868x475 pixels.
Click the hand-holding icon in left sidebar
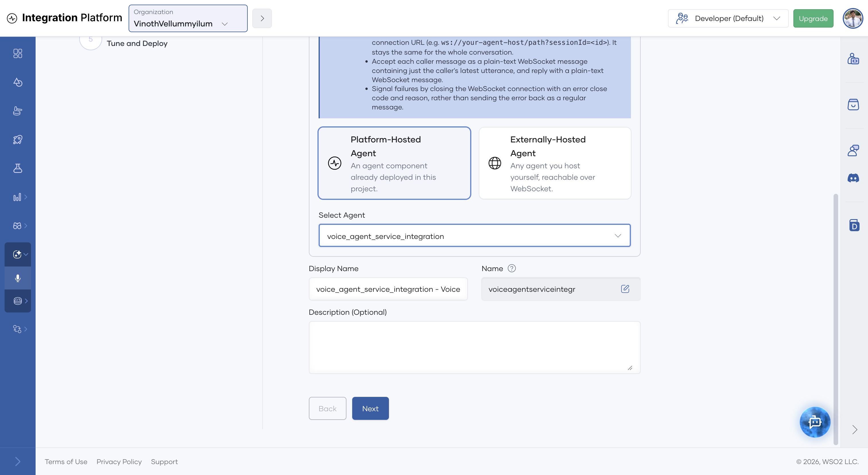pyautogui.click(x=18, y=111)
